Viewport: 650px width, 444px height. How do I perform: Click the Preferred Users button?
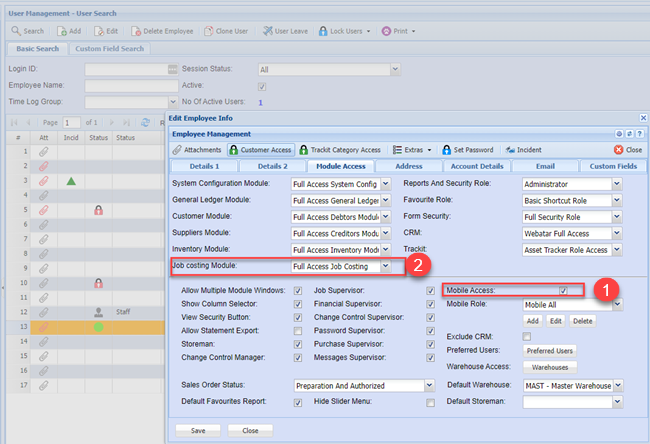[x=550, y=351]
